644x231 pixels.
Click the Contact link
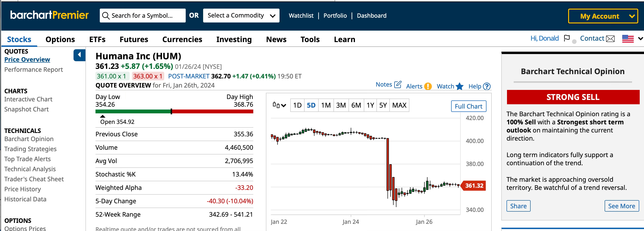[592, 38]
